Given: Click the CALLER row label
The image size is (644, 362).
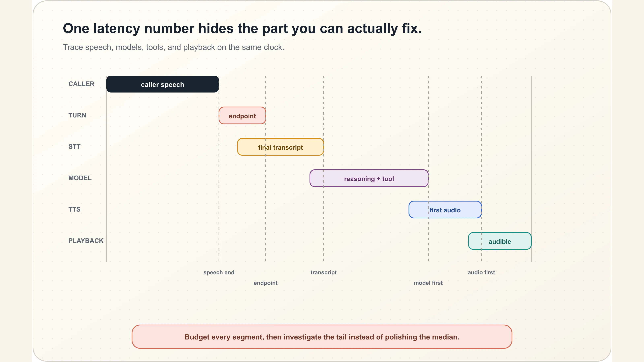Looking at the screenshot, I should (82, 84).
